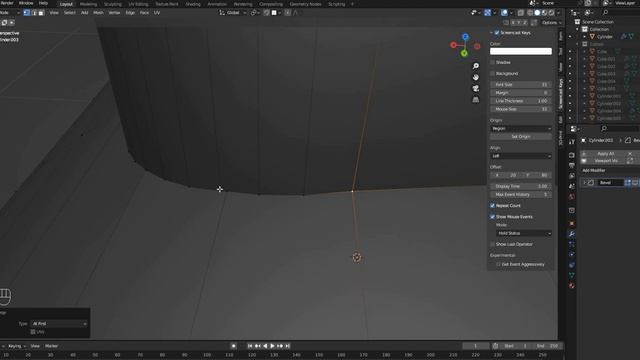Switch to the Modeling workspace tab
Image resolution: width=640 pixels, height=360 pixels.
(x=88, y=4)
